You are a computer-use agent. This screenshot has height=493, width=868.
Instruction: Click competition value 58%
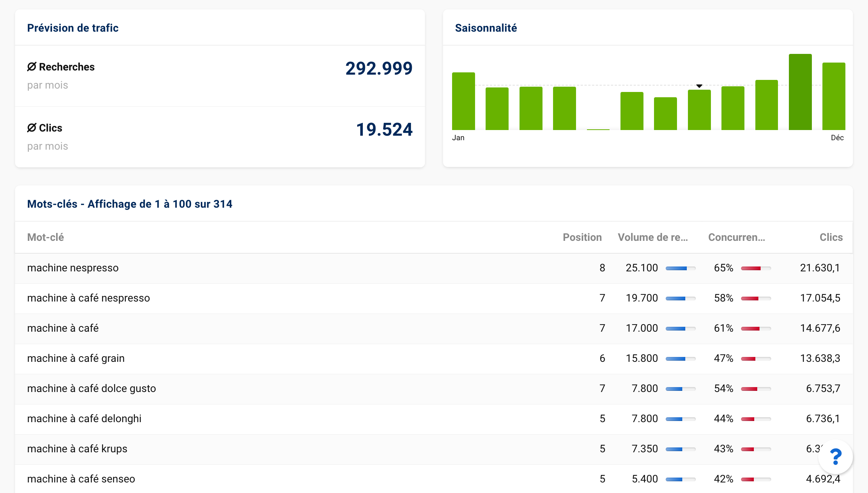pos(724,298)
